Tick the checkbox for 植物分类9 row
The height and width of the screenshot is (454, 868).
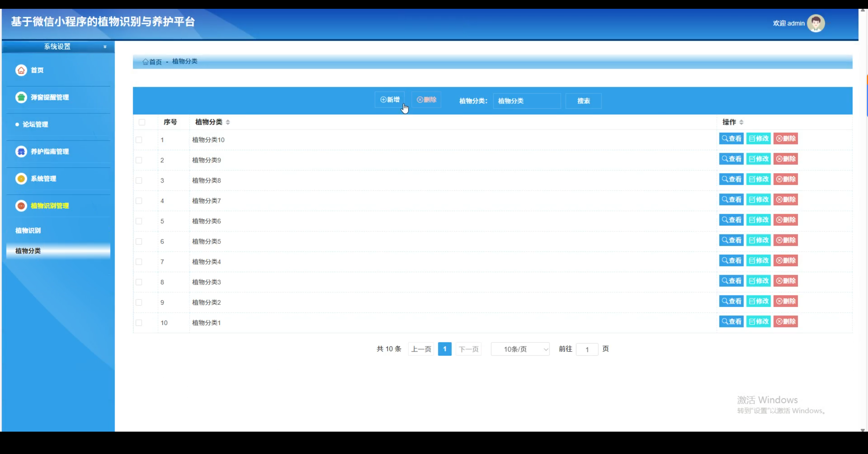coord(139,160)
